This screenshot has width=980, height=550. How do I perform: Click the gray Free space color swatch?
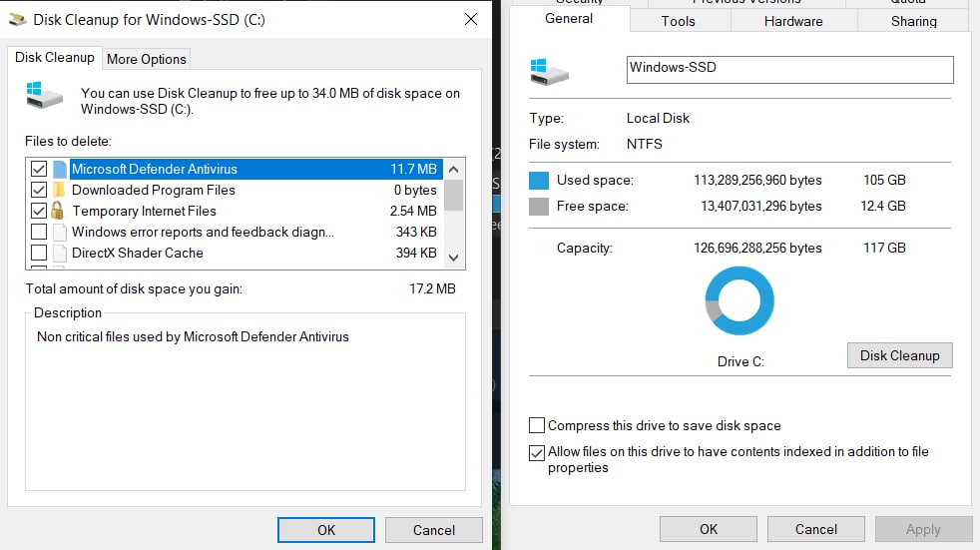click(539, 207)
